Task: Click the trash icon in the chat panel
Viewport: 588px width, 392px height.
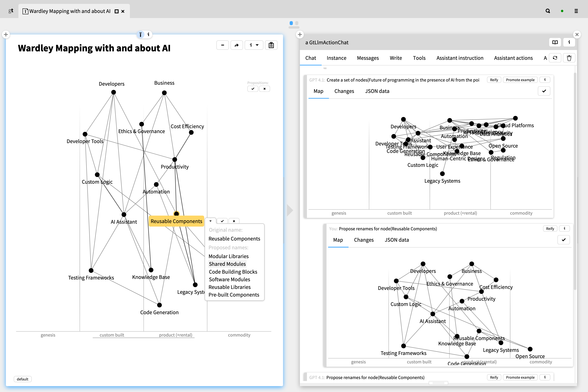Action: [569, 58]
